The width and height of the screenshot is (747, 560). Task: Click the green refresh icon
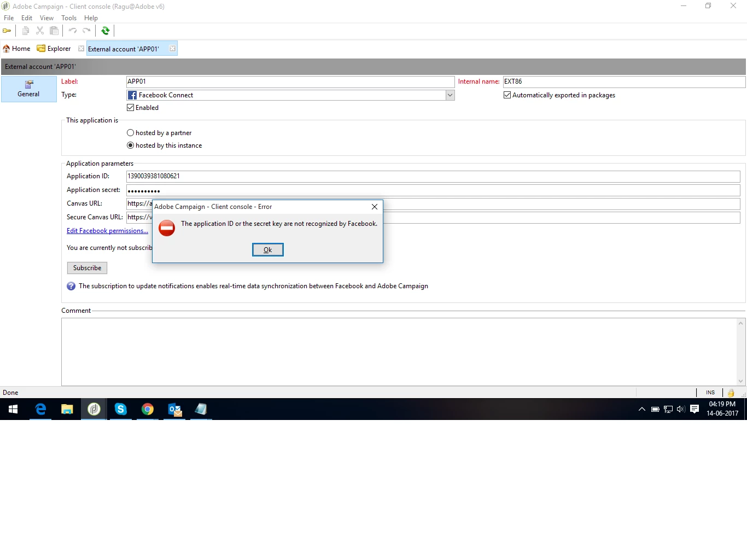pyautogui.click(x=106, y=31)
